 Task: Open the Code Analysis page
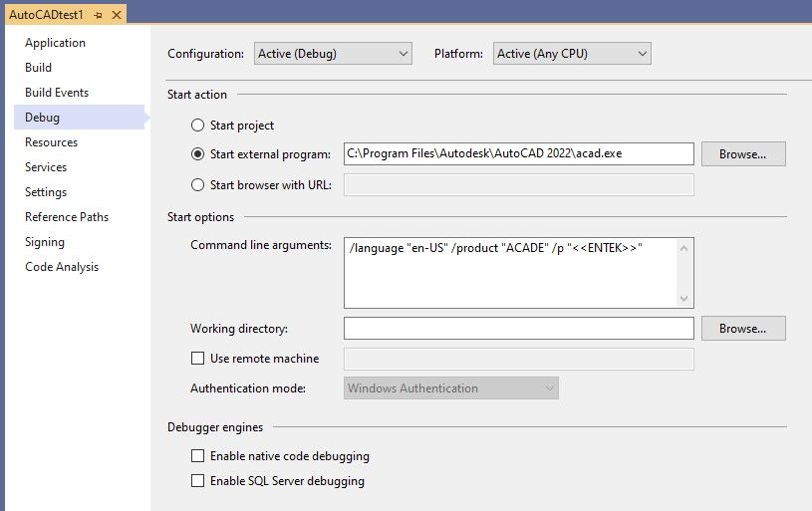[62, 267]
